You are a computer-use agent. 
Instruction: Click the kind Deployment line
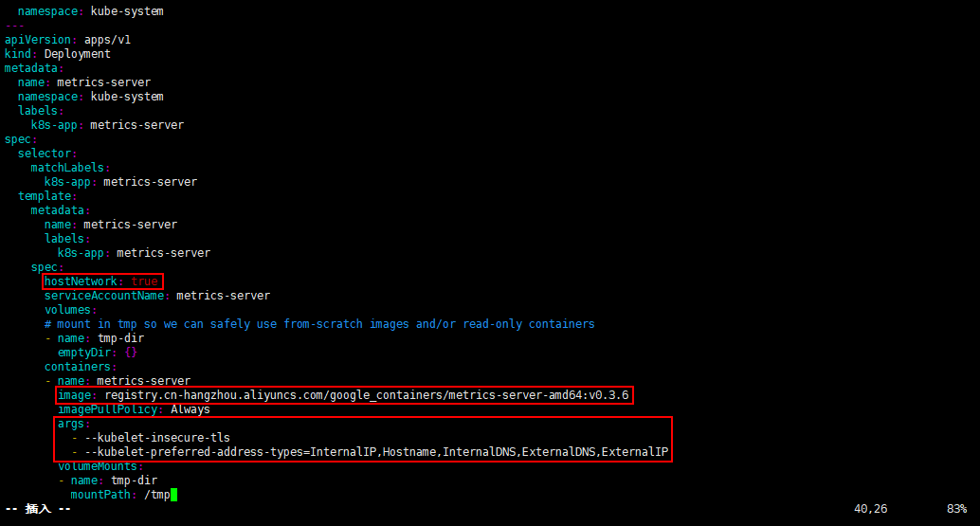coord(58,54)
